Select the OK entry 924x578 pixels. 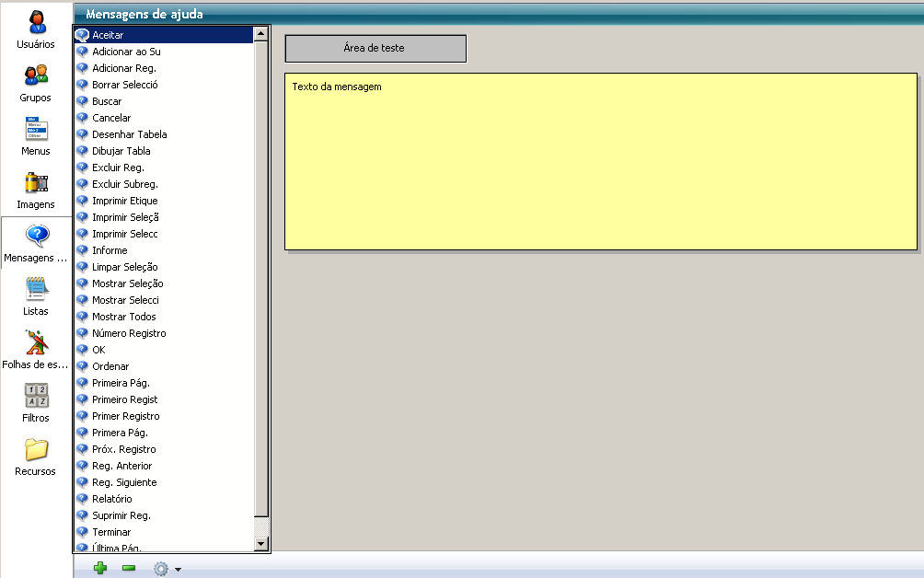tap(164, 350)
